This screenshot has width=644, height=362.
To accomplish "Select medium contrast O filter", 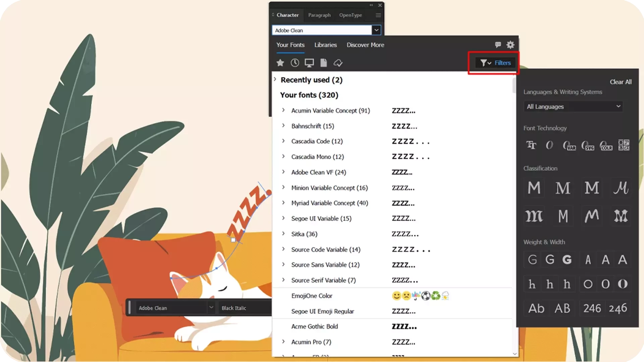I will click(605, 284).
